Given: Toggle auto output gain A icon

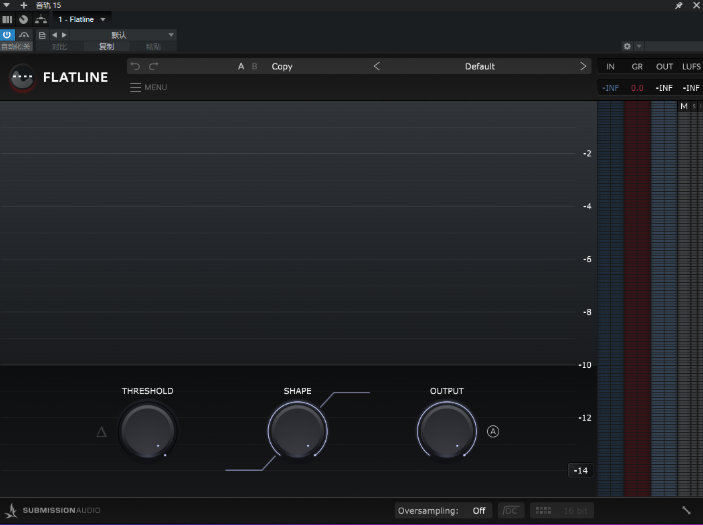Looking at the screenshot, I should click(493, 432).
